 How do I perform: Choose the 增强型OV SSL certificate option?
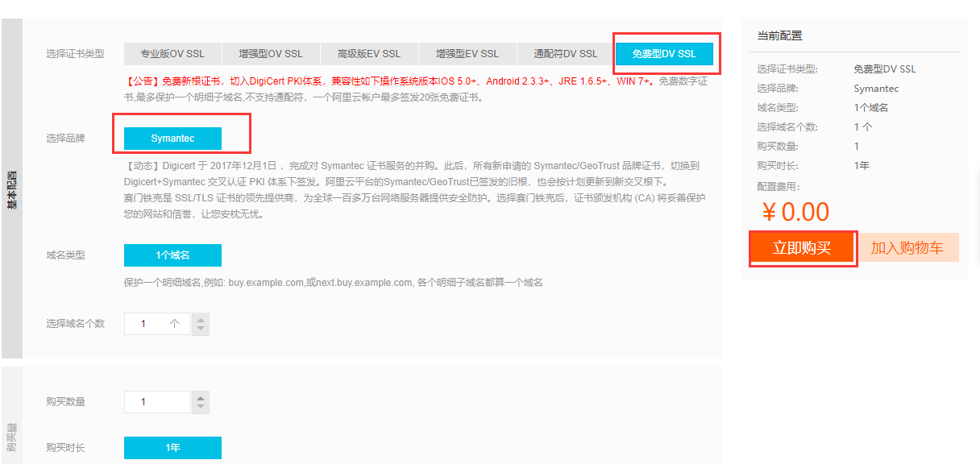[x=271, y=54]
